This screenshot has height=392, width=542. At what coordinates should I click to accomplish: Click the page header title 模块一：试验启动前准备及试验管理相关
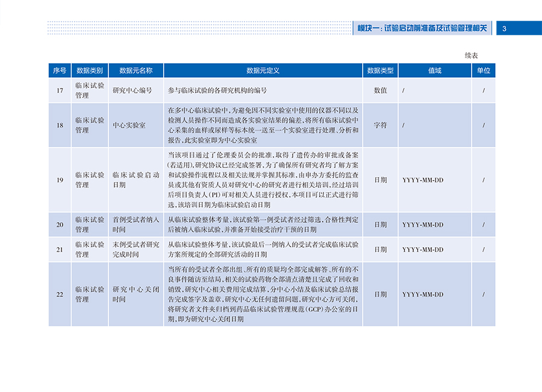click(422, 28)
